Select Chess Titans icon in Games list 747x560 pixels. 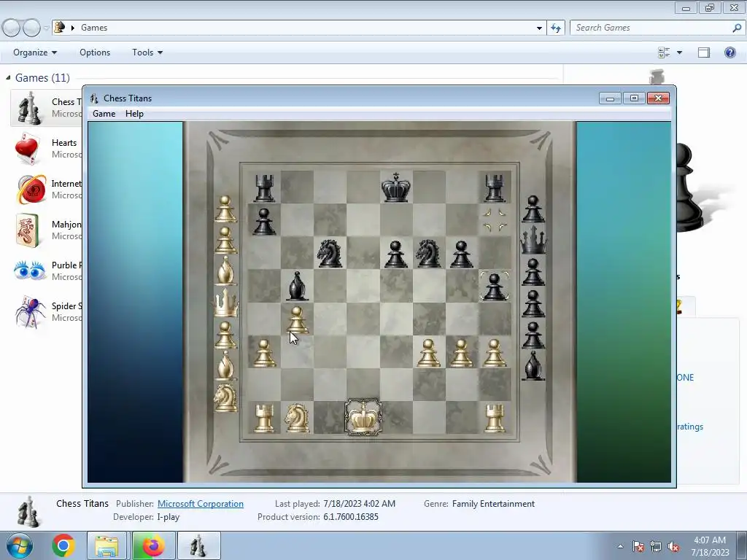click(29, 108)
